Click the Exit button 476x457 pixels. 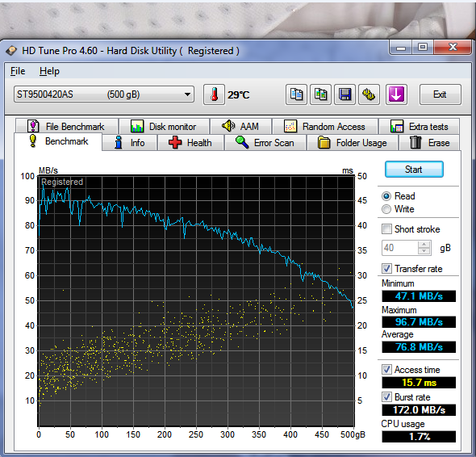[x=440, y=94]
